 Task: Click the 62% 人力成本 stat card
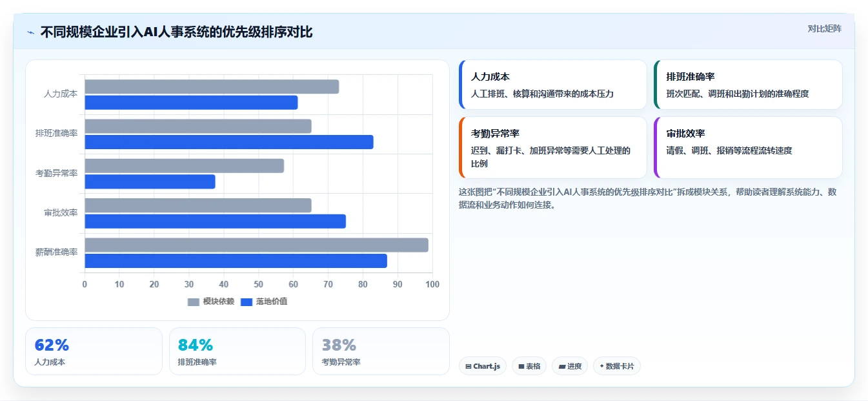tap(94, 351)
